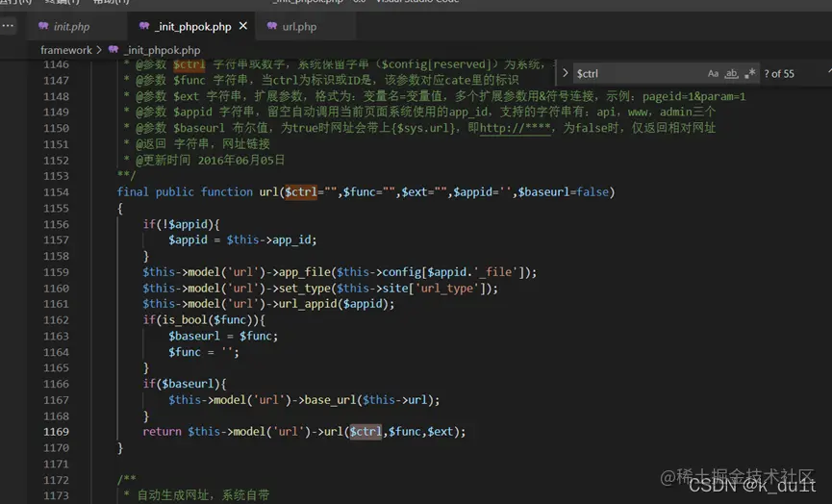Click 'set_type' method call on line 1160
832x504 pixels.
[305, 289]
